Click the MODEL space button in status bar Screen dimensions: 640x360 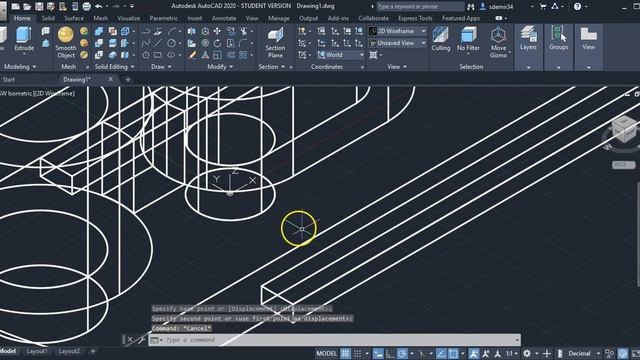[x=327, y=353]
